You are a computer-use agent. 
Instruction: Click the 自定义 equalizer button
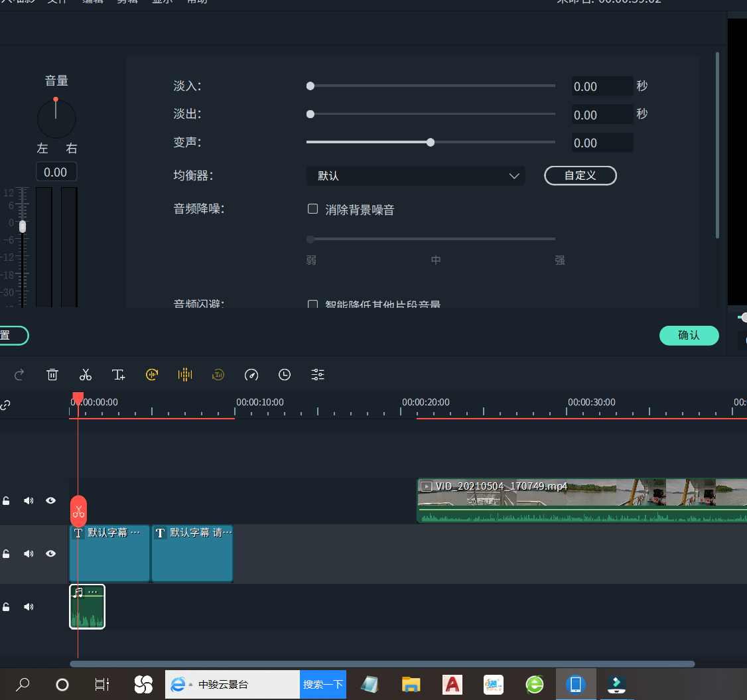coord(580,175)
